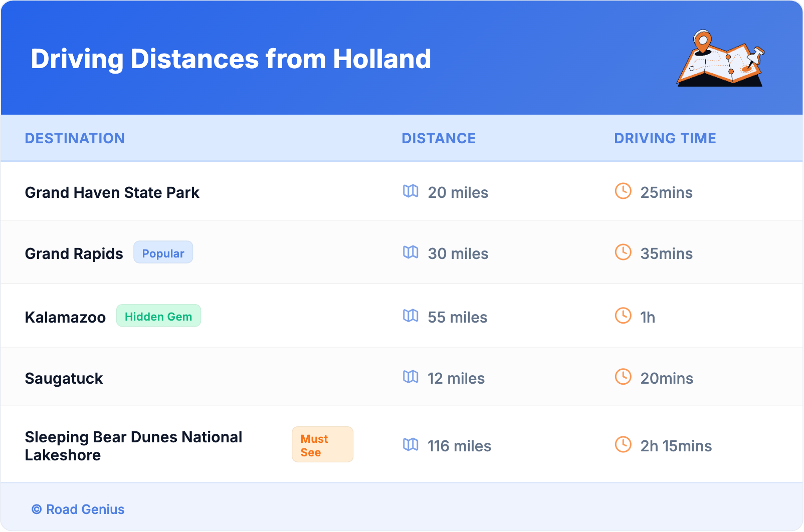Click the clock icon beside 25mins
This screenshot has height=532, width=804.
tap(623, 191)
